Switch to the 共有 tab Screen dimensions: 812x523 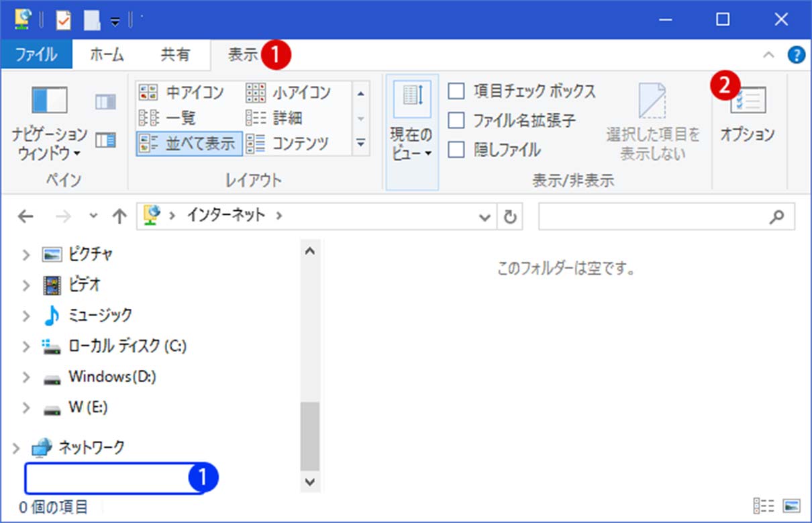(175, 55)
